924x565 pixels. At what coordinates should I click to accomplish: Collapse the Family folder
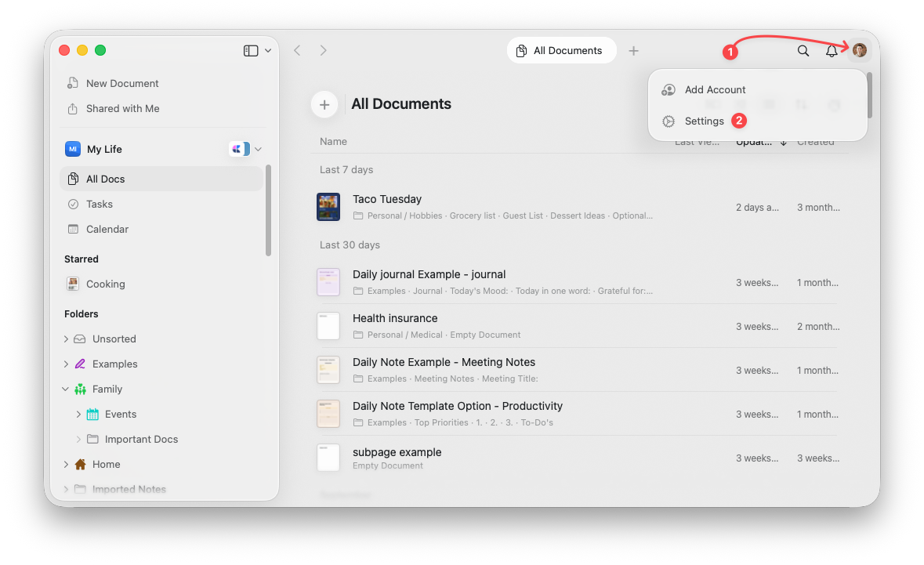[65, 389]
